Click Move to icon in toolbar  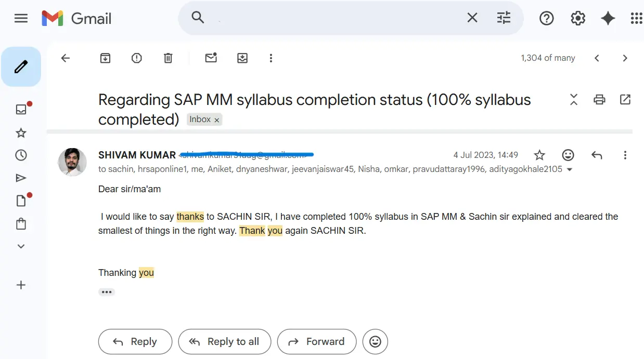242,58
